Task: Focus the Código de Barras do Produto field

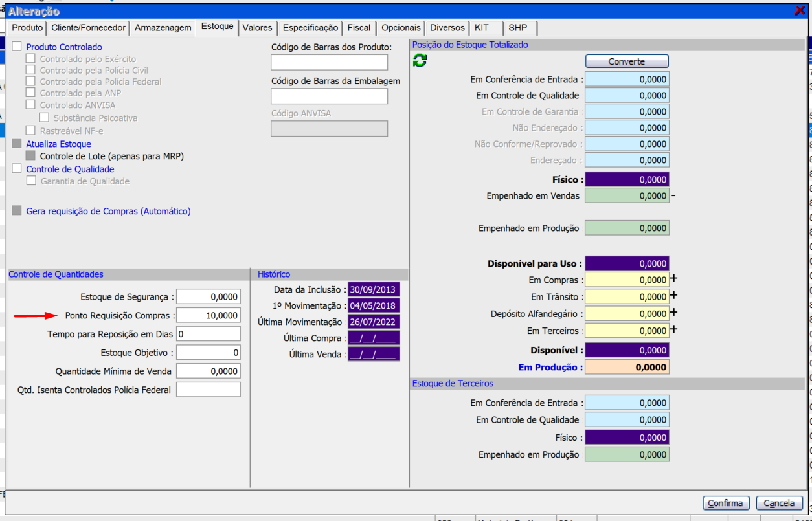Action: [329, 63]
